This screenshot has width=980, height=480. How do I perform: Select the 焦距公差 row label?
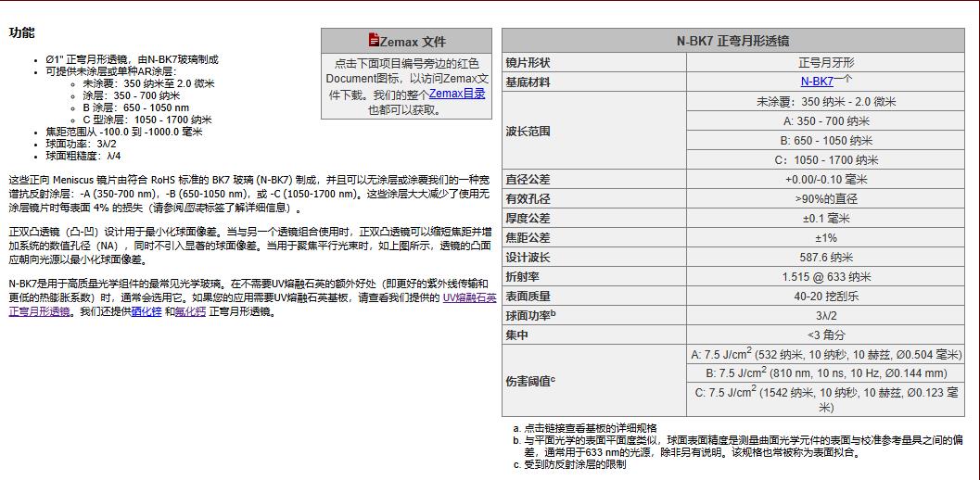(x=528, y=238)
